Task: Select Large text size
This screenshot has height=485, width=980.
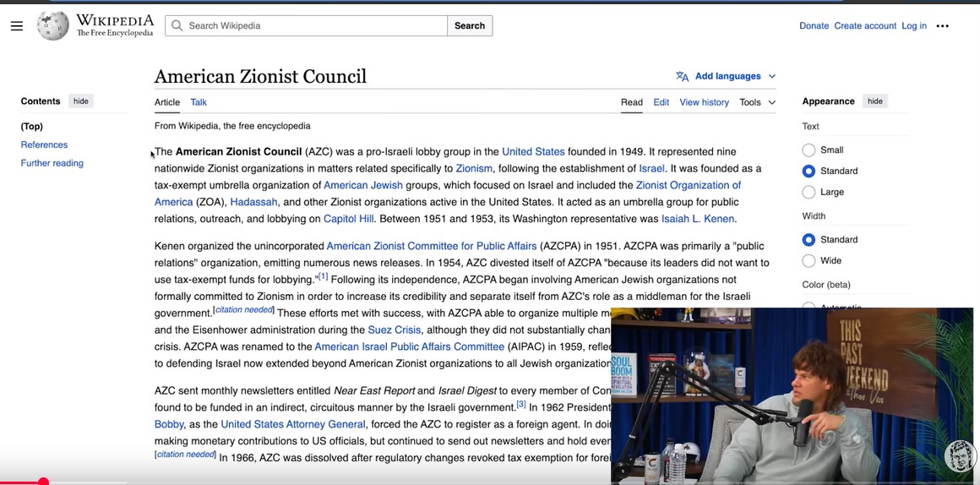Action: pos(808,192)
